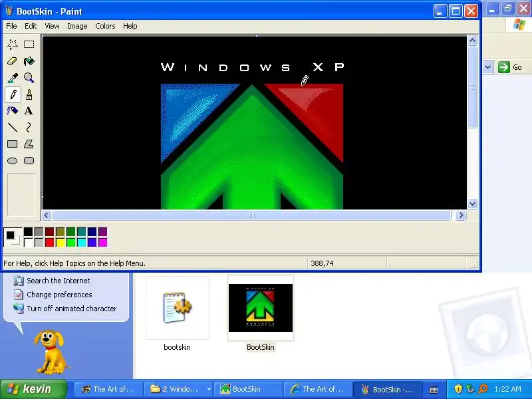
Task: Select the Airbrush spray tool
Action: point(13,110)
